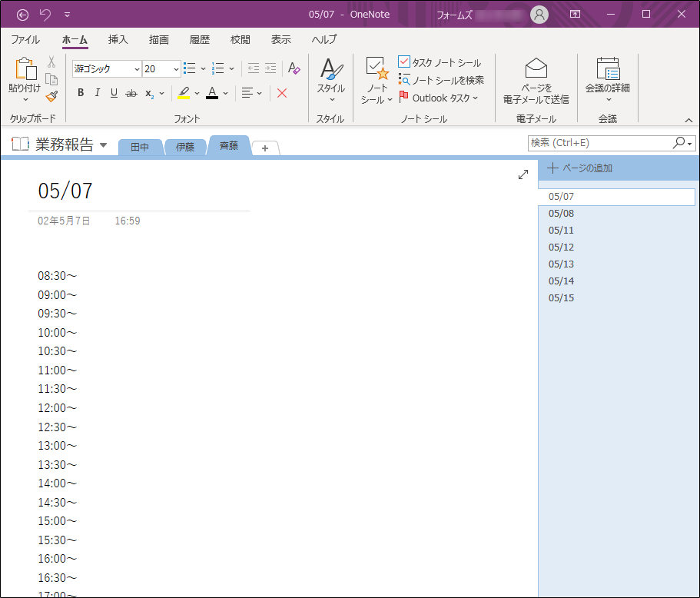The height and width of the screenshot is (598, 700).
Task: Expand the 業務報告 notebook dropdown
Action: click(x=104, y=145)
